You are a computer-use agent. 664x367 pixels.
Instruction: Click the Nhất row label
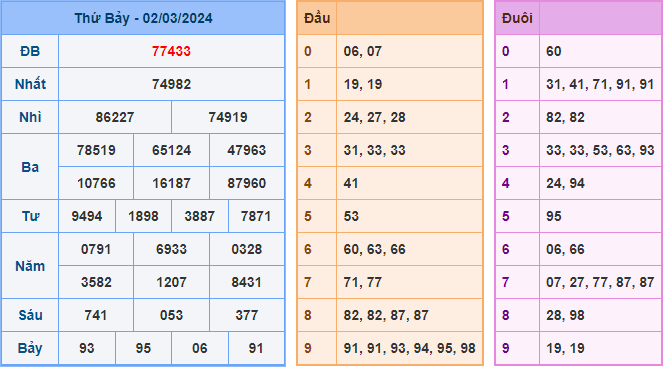tap(30, 84)
